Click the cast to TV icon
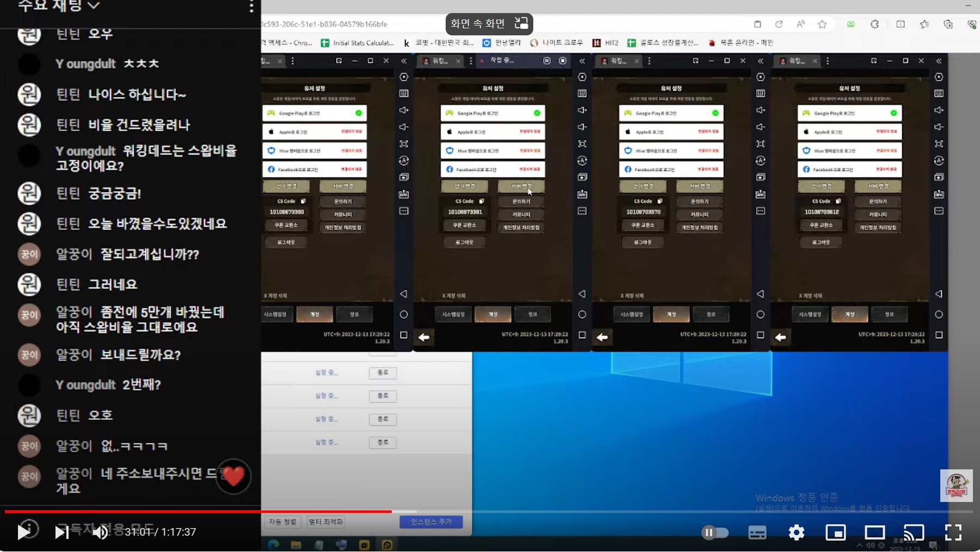The image size is (980, 552). pyautogui.click(x=914, y=532)
